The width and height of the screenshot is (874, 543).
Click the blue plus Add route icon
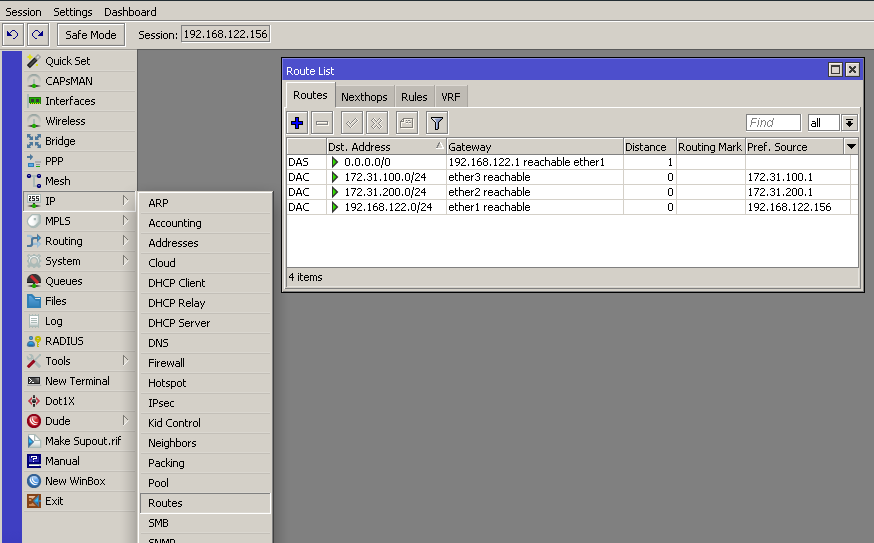coord(297,123)
